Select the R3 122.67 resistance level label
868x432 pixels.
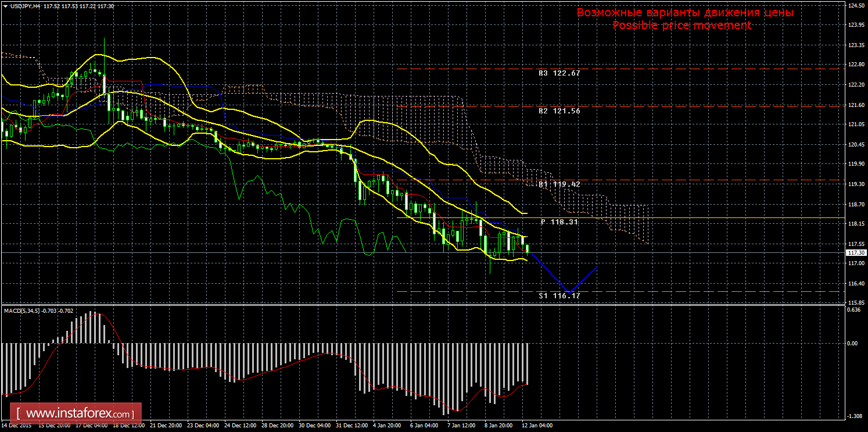pyautogui.click(x=559, y=73)
